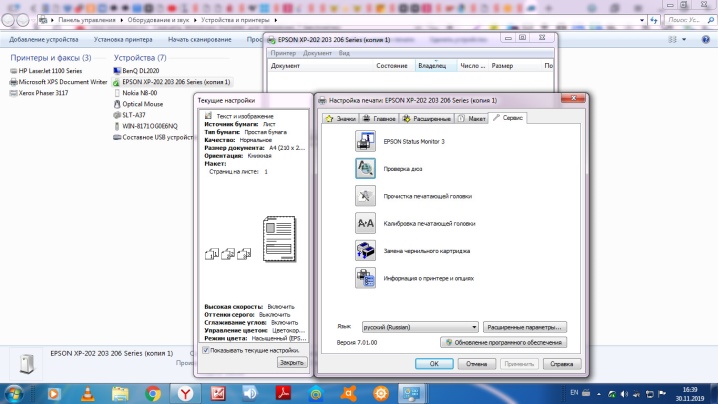
Task: Open address bar history dropdown arrow
Action: (642, 20)
